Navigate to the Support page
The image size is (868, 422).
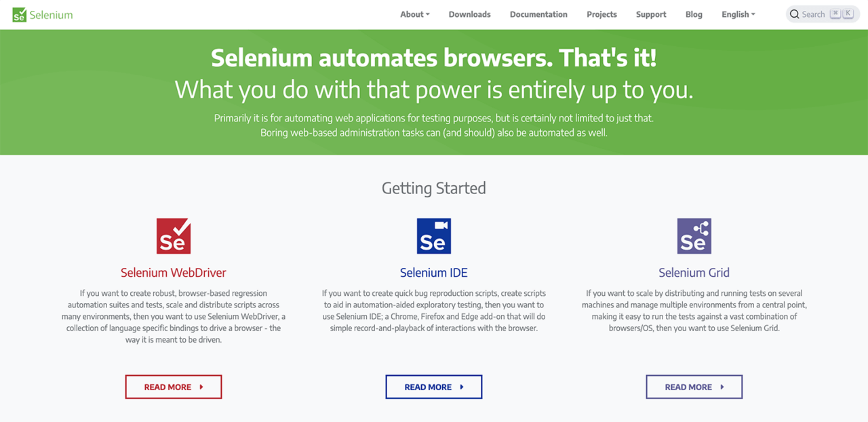click(x=651, y=14)
